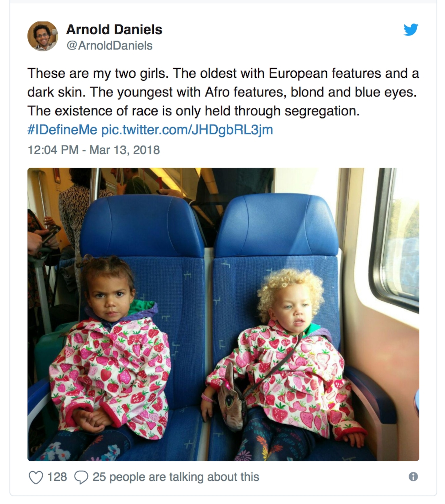Click the Arnold Daniels display name

click(x=114, y=30)
